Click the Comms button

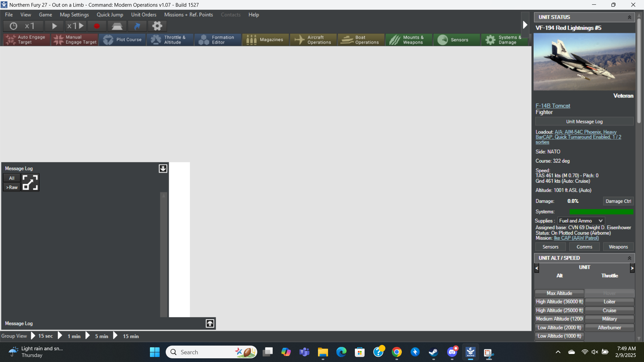pos(584,247)
